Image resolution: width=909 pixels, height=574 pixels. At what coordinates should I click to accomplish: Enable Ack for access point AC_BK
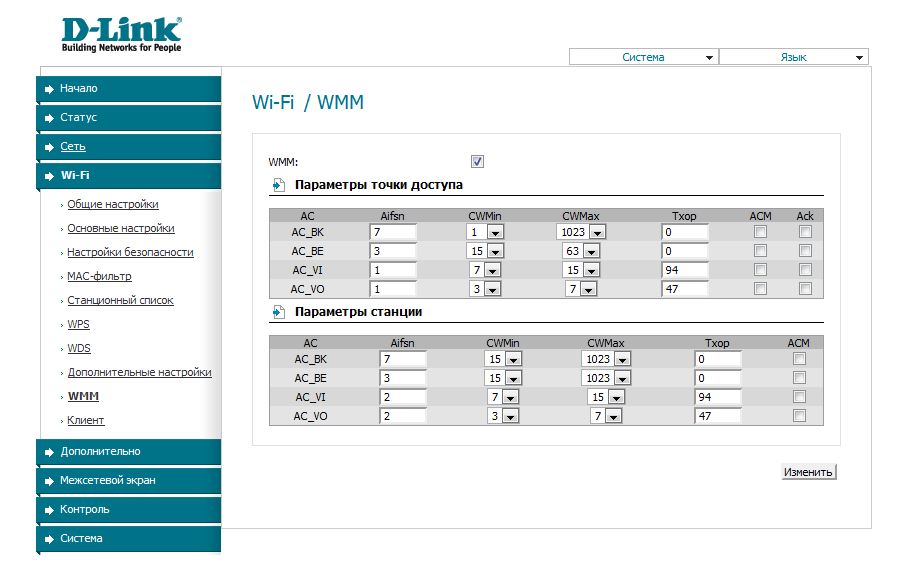point(805,232)
